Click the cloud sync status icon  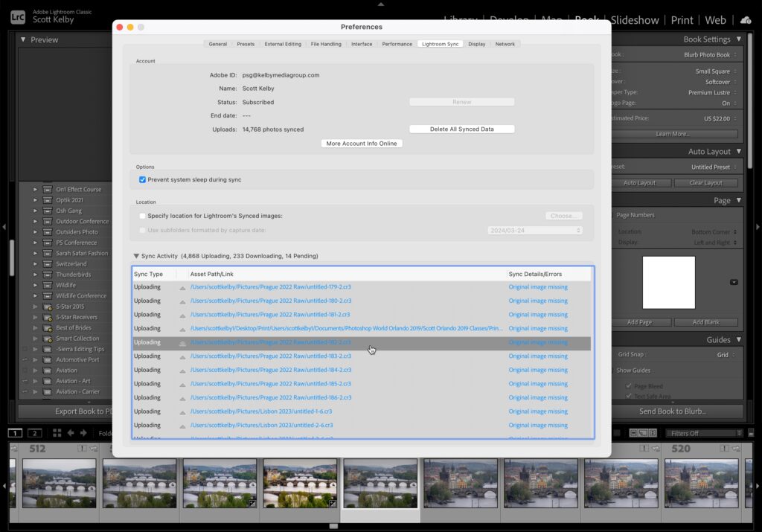tap(746, 20)
